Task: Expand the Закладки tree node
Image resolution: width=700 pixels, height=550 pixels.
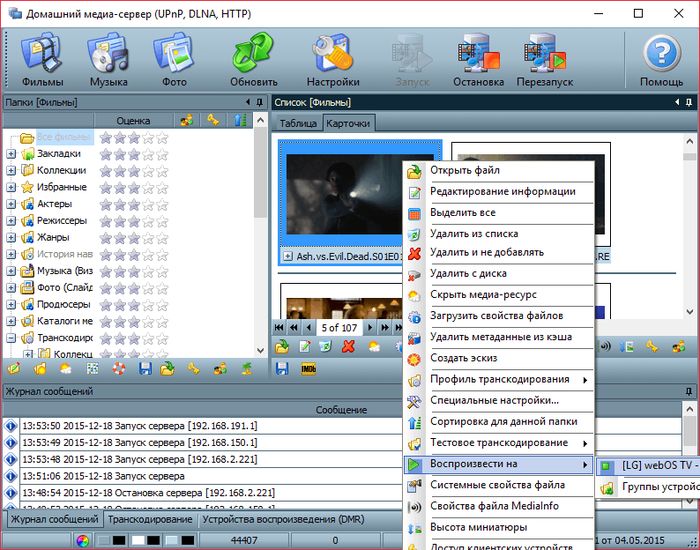Action: click(x=11, y=154)
